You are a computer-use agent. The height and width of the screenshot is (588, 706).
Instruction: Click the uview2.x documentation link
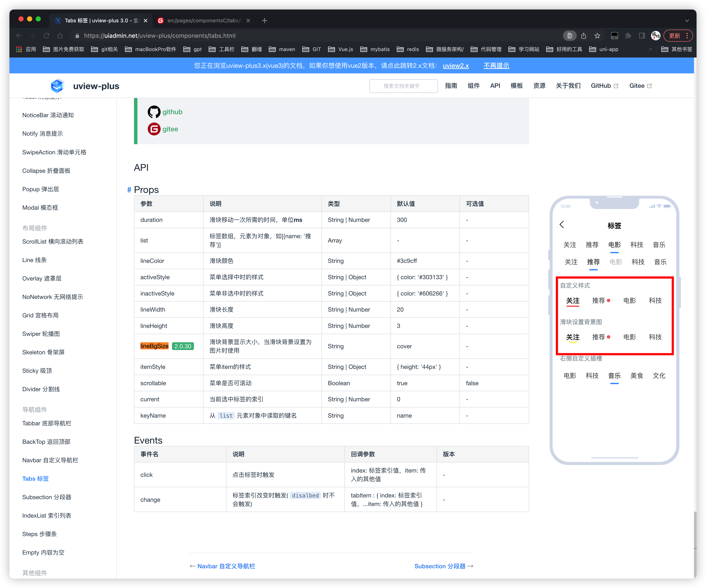[x=456, y=65]
